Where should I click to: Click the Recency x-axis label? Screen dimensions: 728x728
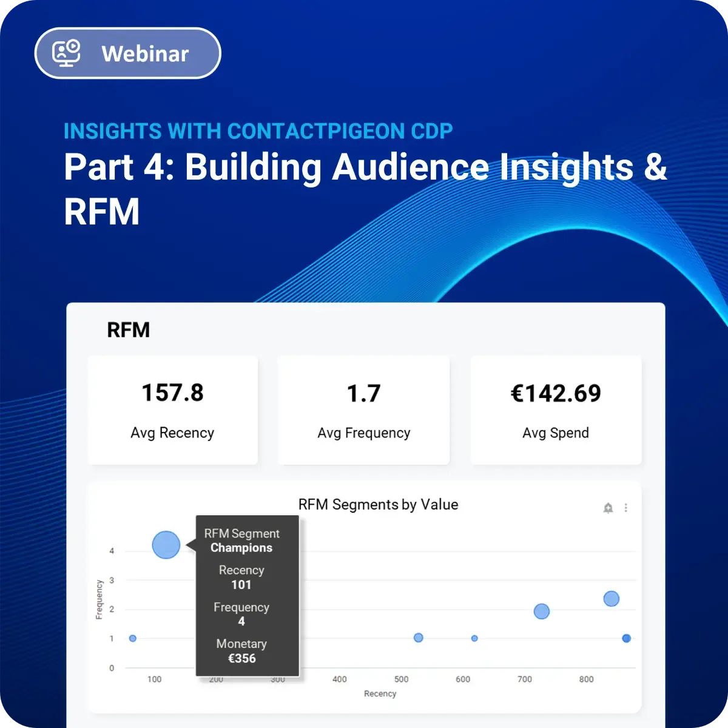point(380,693)
